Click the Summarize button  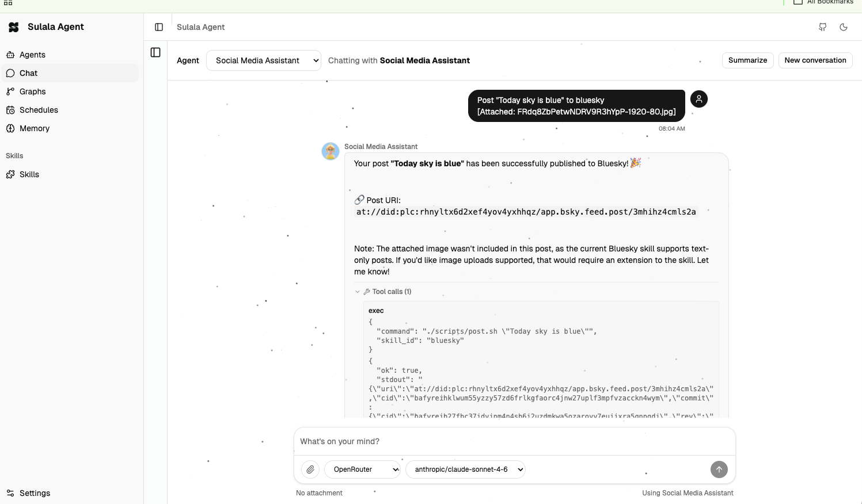[x=747, y=60]
